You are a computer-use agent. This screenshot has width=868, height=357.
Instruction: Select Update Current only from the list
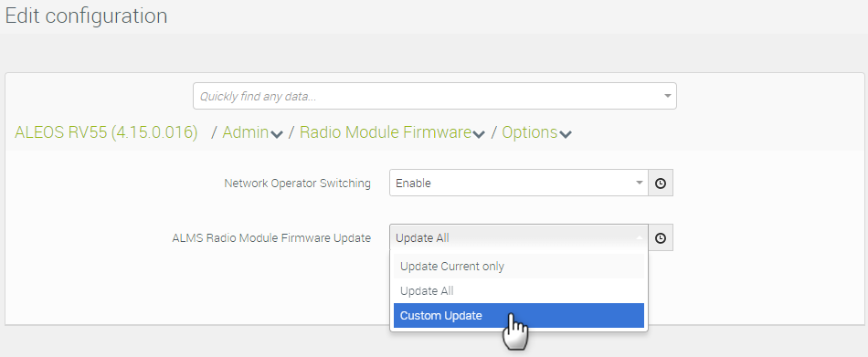(x=519, y=267)
